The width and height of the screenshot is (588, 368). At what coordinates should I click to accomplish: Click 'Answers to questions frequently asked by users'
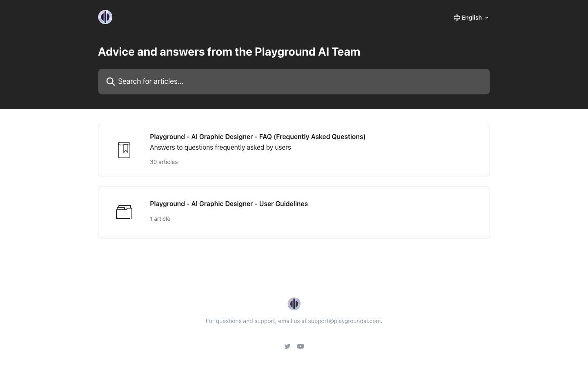click(220, 147)
